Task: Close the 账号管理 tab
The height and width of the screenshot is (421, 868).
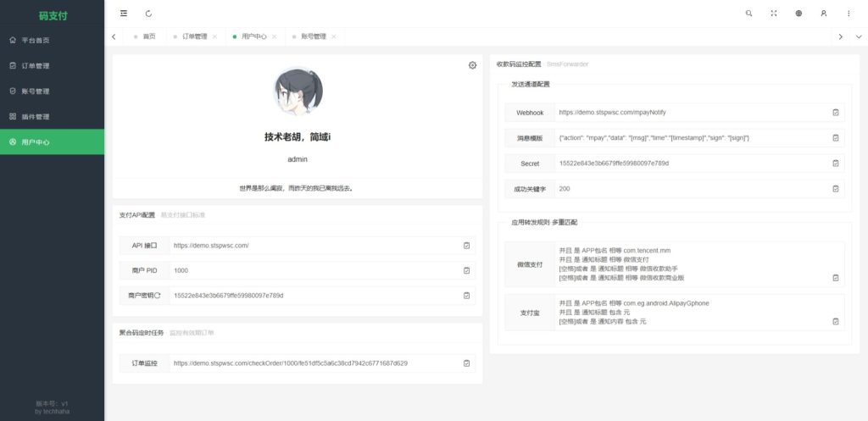Action: click(x=333, y=36)
